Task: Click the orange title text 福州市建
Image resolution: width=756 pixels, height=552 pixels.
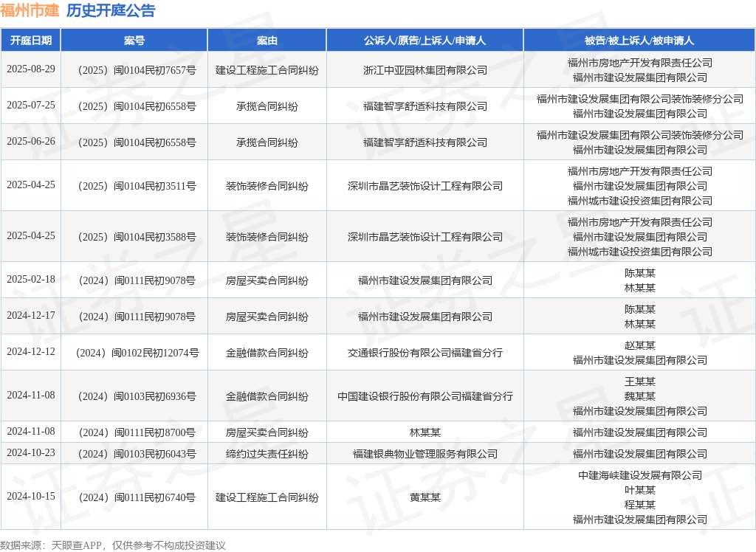Action: click(x=30, y=10)
